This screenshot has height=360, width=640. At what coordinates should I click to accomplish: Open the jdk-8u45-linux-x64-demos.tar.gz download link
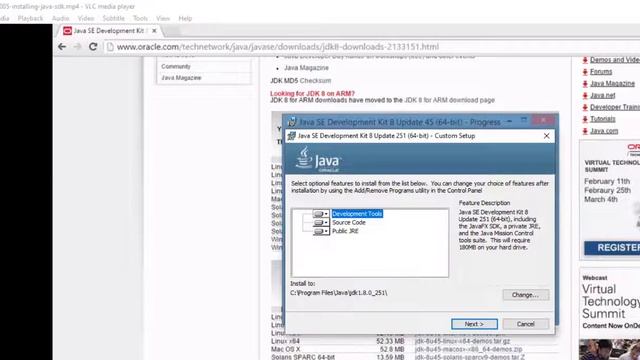click(462, 341)
